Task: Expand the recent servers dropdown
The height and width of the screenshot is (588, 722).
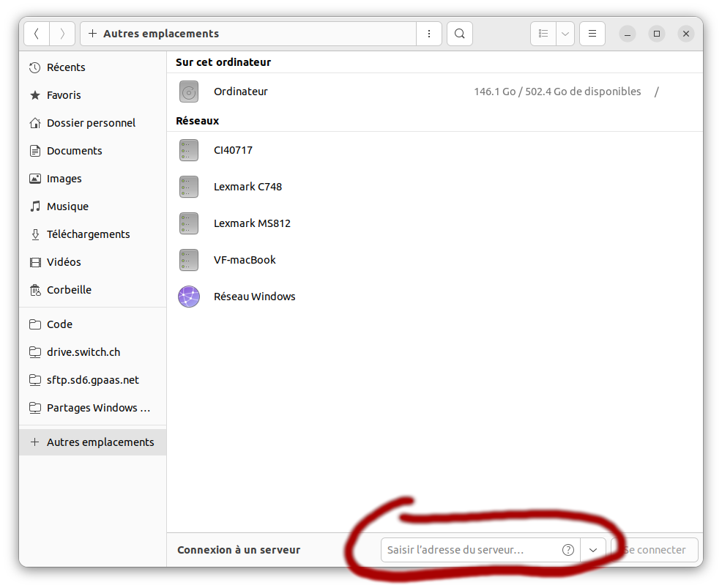Action: 593,550
